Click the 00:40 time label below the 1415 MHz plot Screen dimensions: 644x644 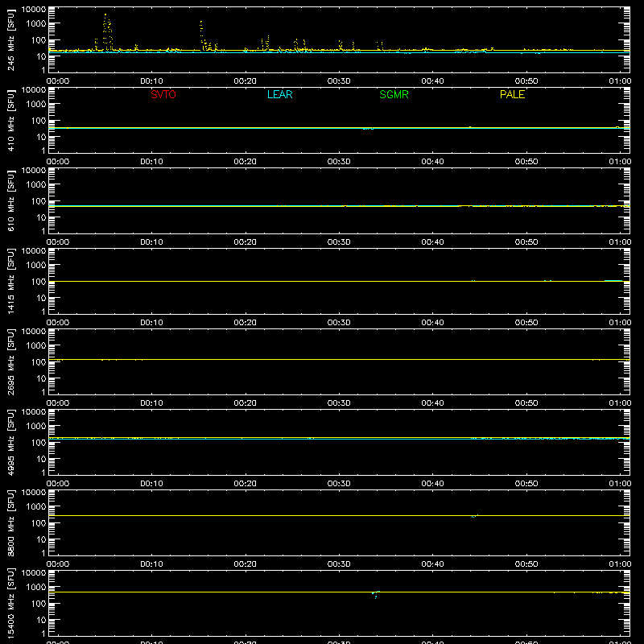point(432,323)
